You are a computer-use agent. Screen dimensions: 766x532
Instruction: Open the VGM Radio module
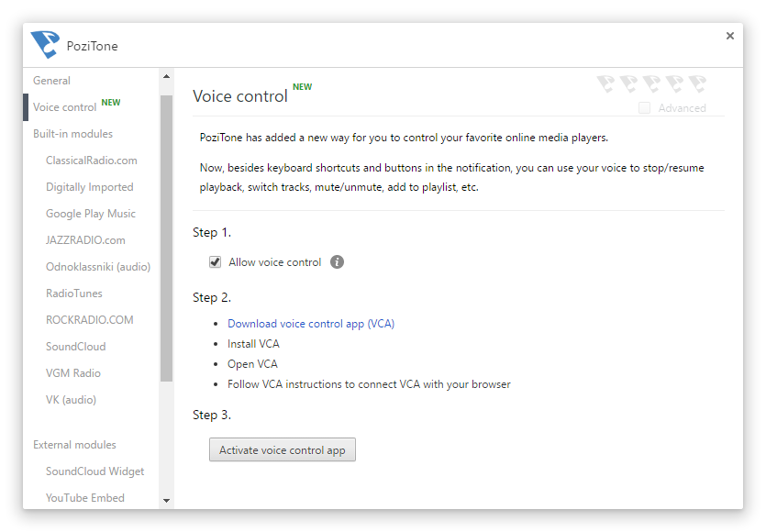(x=73, y=373)
